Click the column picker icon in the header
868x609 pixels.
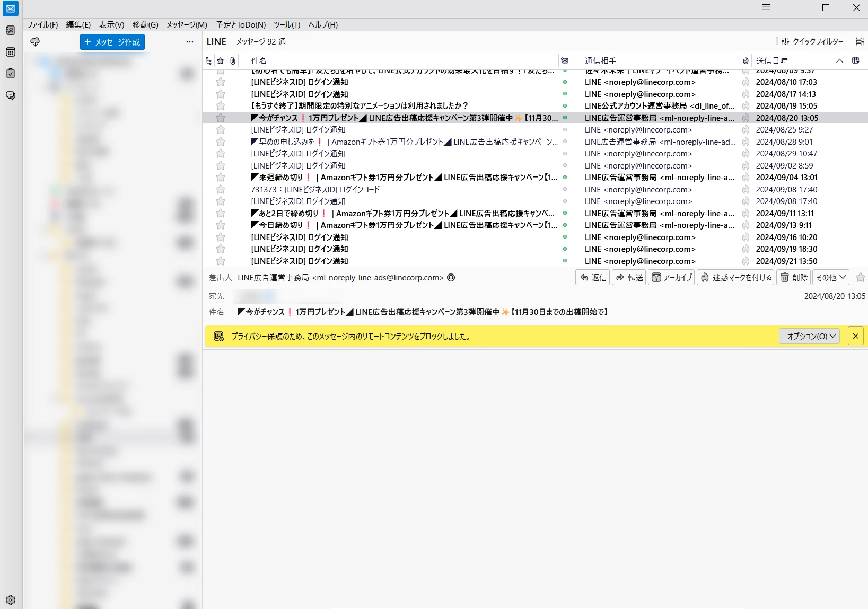click(x=855, y=60)
